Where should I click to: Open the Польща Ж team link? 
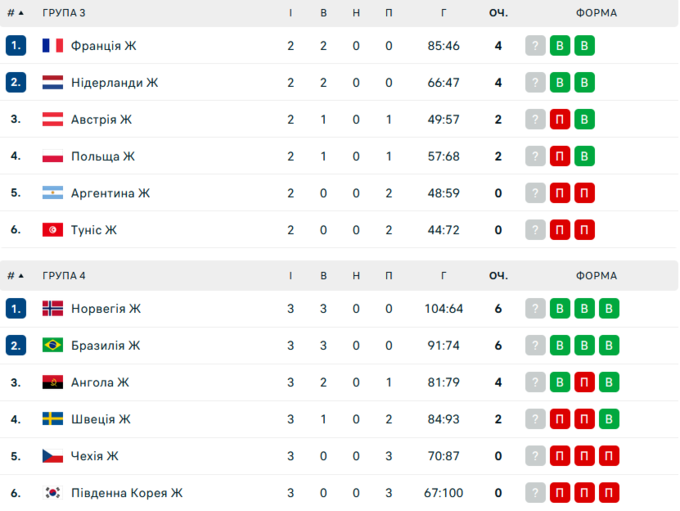(102, 156)
